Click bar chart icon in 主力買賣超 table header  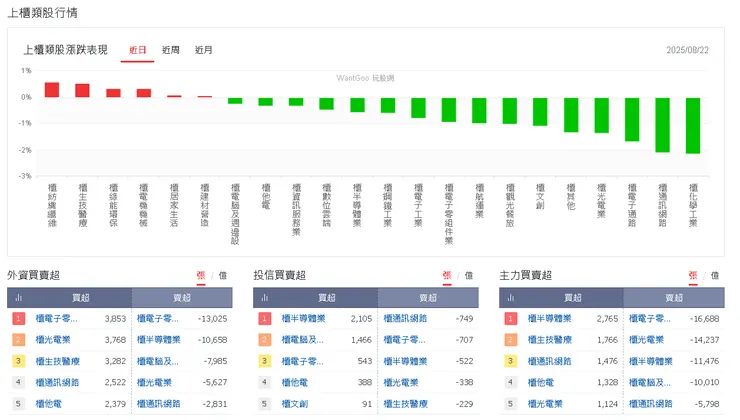pyautogui.click(x=511, y=298)
